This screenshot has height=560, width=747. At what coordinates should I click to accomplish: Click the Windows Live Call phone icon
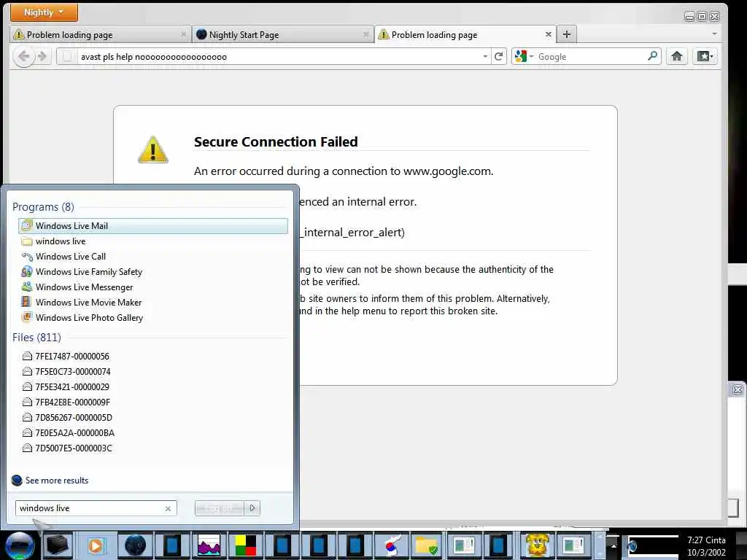(27, 257)
